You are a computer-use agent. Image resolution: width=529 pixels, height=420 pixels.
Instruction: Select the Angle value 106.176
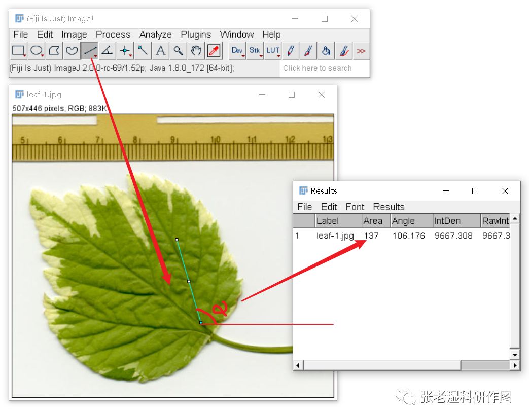[409, 236]
